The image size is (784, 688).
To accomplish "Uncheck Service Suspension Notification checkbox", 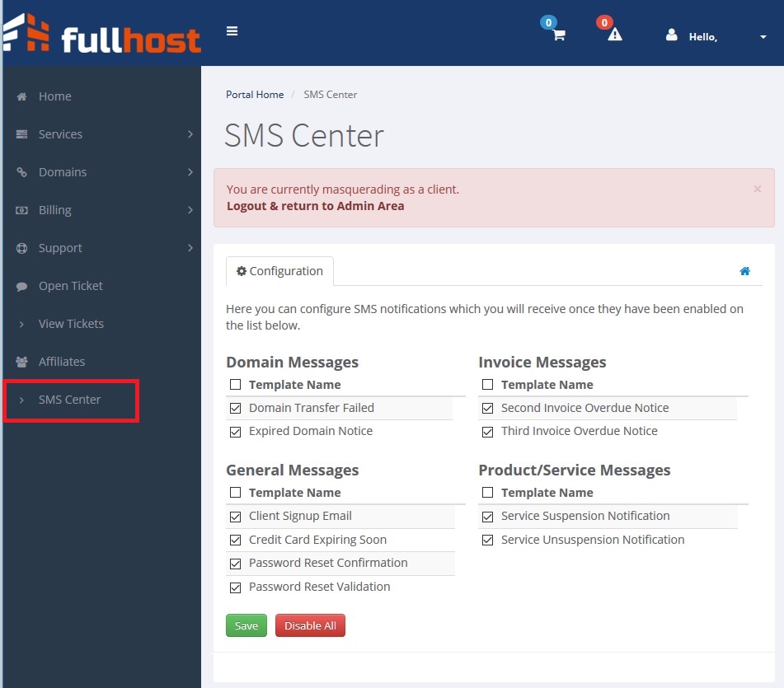I will (x=488, y=516).
